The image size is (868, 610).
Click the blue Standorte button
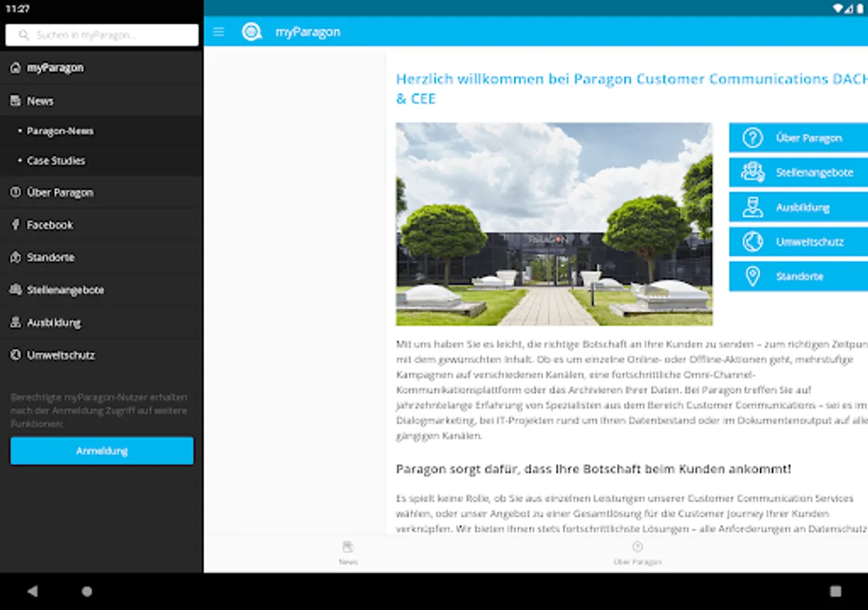799,277
